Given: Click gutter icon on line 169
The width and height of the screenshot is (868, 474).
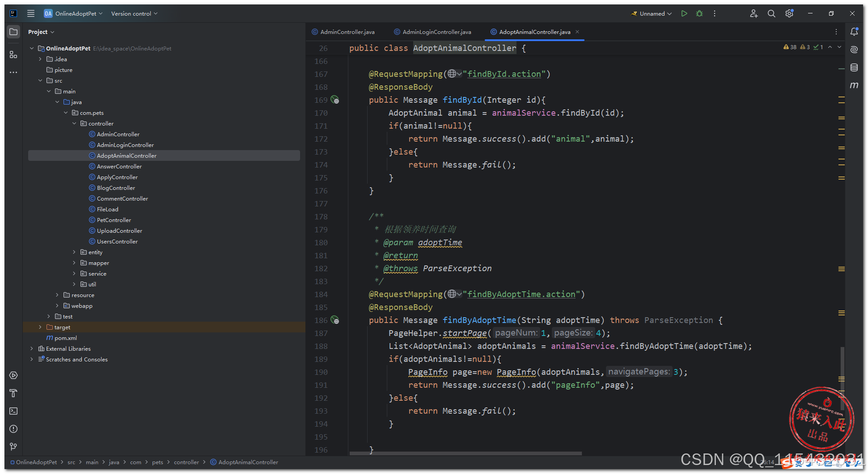Looking at the screenshot, I should [335, 100].
